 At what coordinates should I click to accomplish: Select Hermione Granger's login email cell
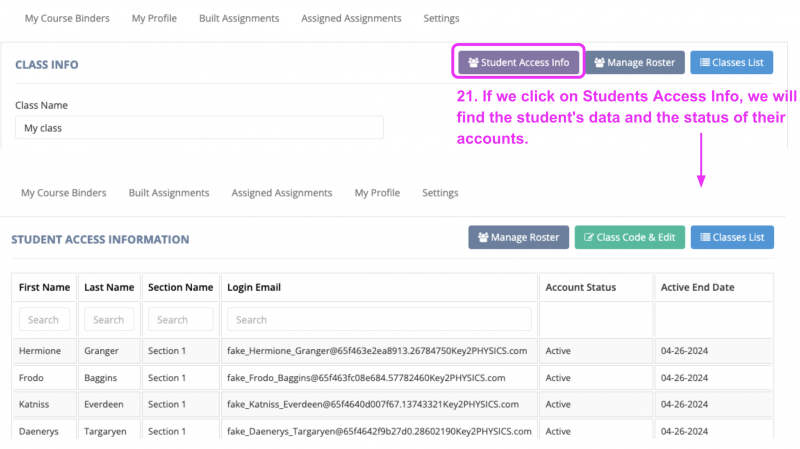[x=379, y=352]
